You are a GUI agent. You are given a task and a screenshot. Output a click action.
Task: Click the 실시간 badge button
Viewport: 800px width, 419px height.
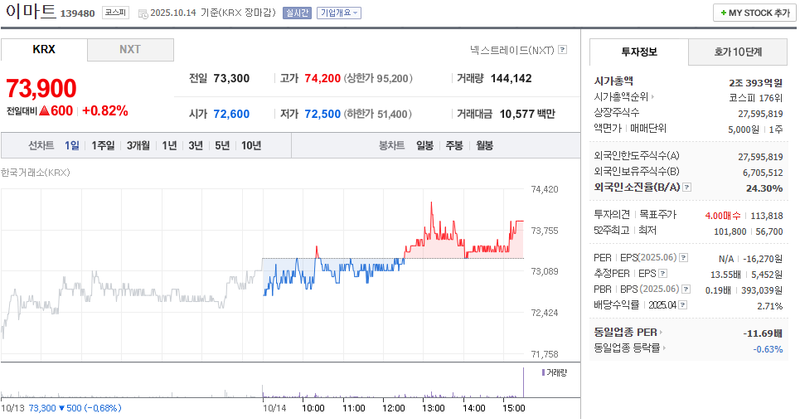[297, 13]
